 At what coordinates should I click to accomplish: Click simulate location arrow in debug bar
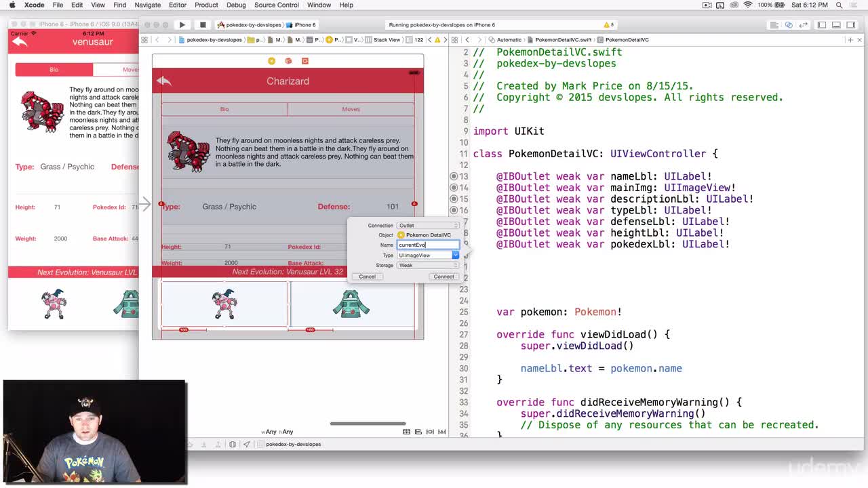click(x=246, y=445)
